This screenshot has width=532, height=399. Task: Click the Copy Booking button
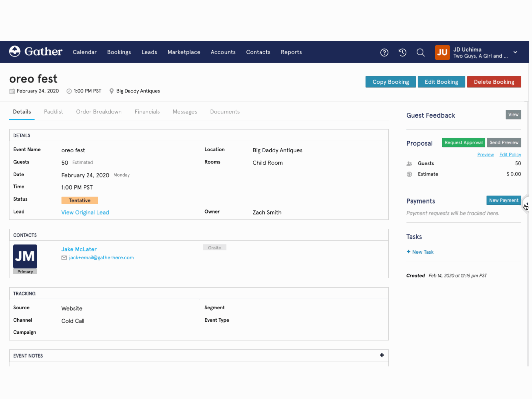390,82
